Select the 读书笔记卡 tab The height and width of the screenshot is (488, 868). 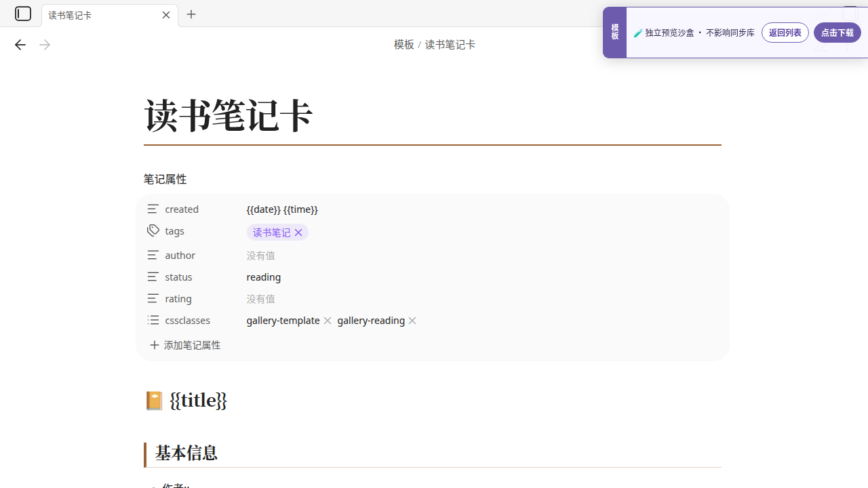[x=110, y=15]
